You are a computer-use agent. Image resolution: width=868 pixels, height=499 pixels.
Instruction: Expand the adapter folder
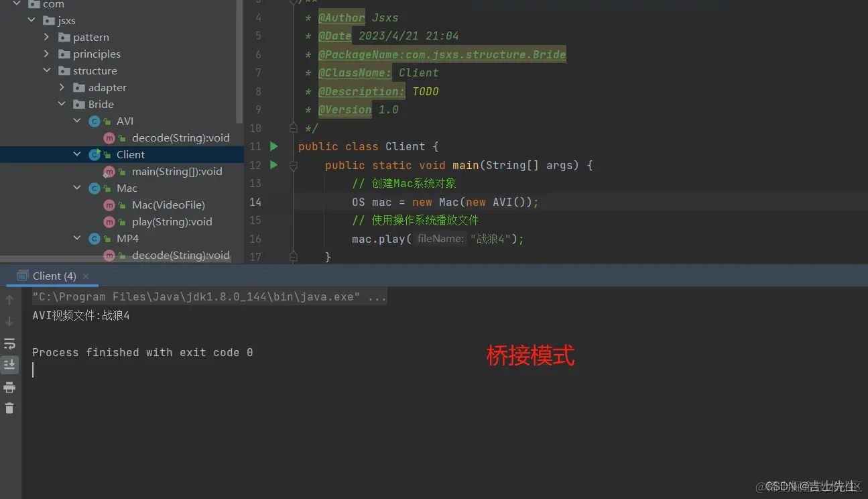[x=62, y=87]
